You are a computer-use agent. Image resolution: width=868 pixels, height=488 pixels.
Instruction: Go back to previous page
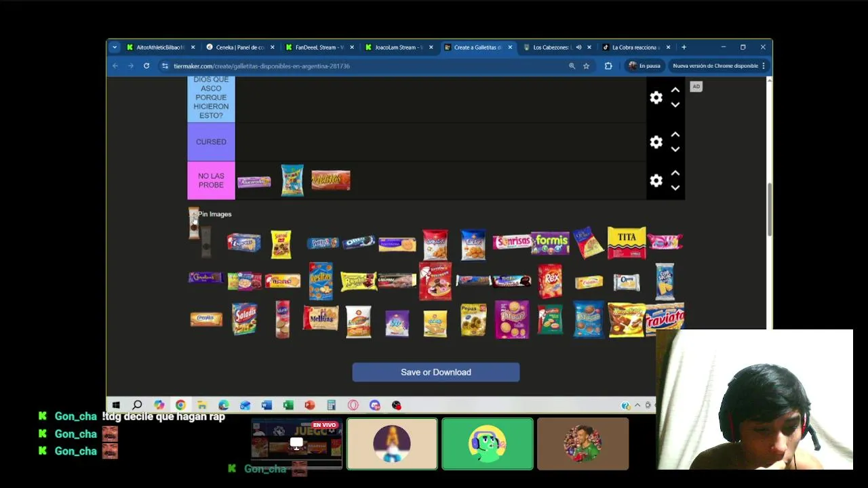(x=115, y=66)
